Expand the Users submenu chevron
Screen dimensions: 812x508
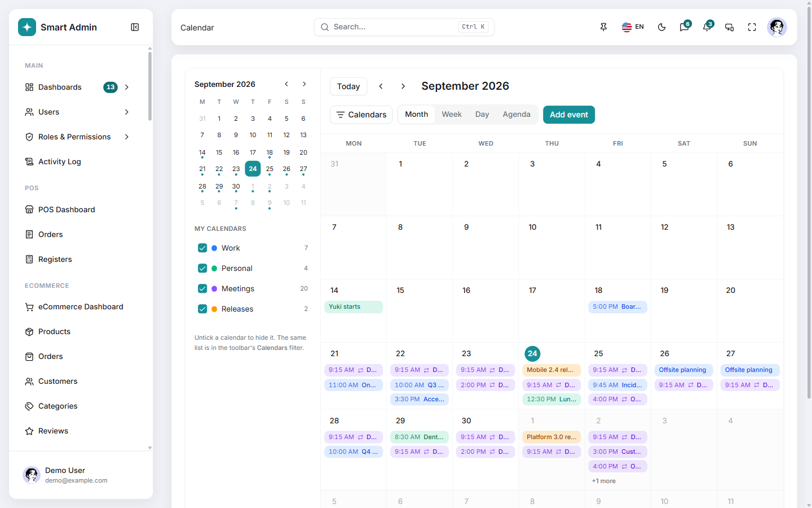tap(127, 112)
